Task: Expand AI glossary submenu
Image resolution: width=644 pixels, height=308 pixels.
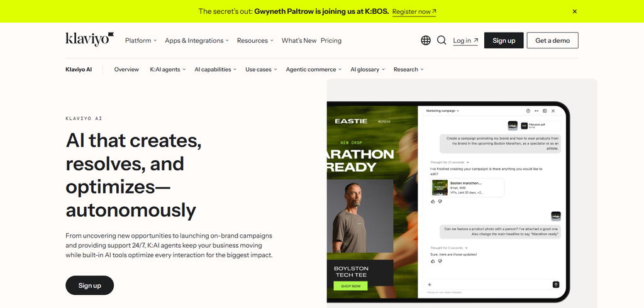Action: 367,69
